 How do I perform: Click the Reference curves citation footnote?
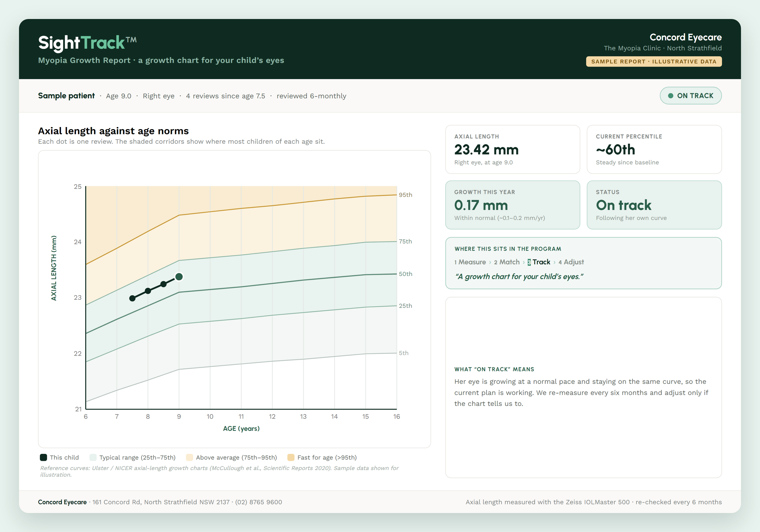(219, 471)
